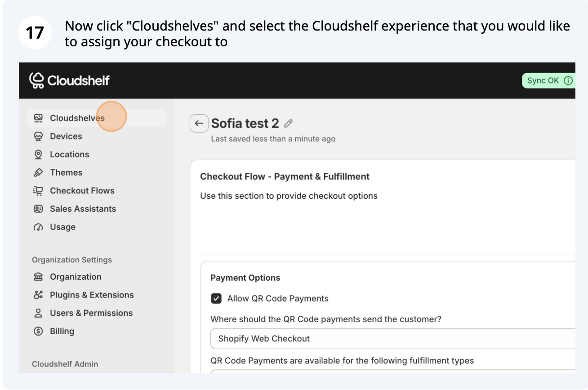This screenshot has height=390, width=588.
Task: Click 'QR Code Payments are available' fulfillment label
Action: [342, 360]
